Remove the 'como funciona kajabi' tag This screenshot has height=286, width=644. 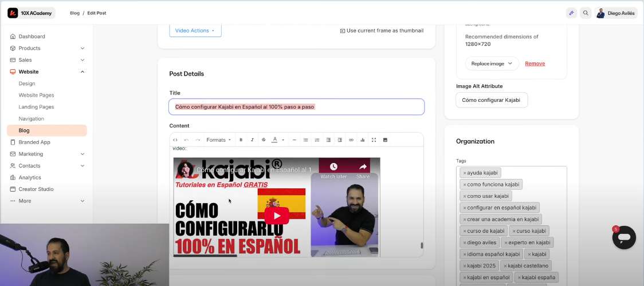pyautogui.click(x=465, y=184)
